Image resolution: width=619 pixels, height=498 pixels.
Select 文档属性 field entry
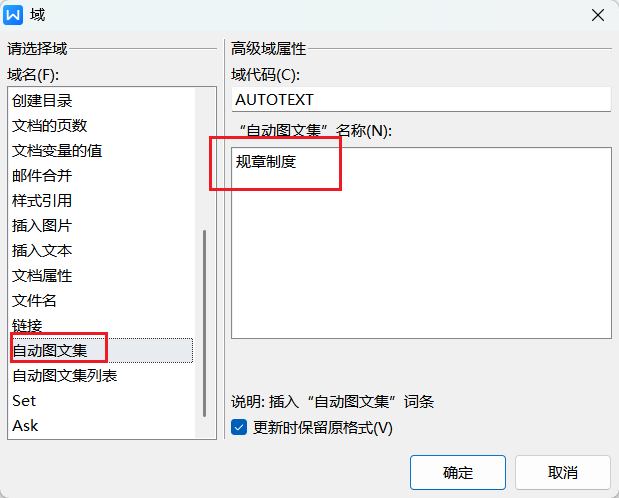pyautogui.click(x=42, y=276)
